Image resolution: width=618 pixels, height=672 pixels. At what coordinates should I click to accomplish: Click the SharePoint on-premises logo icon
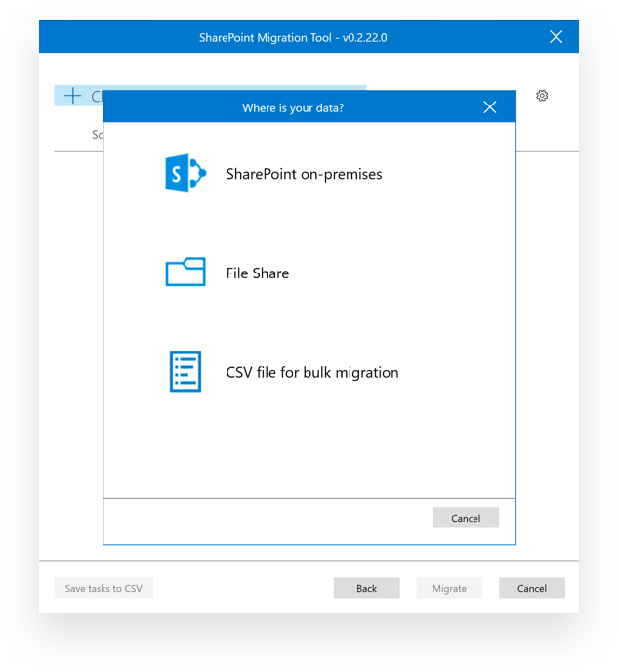pyautogui.click(x=185, y=173)
